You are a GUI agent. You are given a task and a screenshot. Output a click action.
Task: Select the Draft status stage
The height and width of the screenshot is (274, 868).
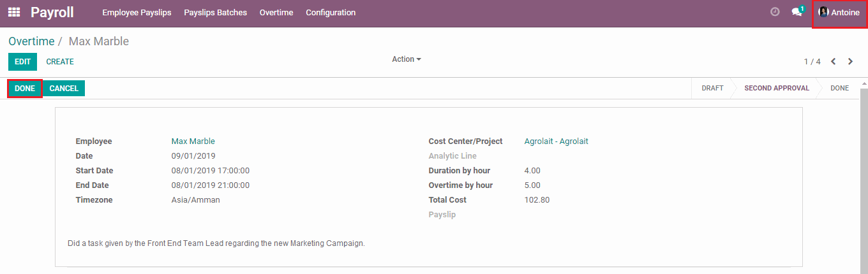pyautogui.click(x=712, y=89)
